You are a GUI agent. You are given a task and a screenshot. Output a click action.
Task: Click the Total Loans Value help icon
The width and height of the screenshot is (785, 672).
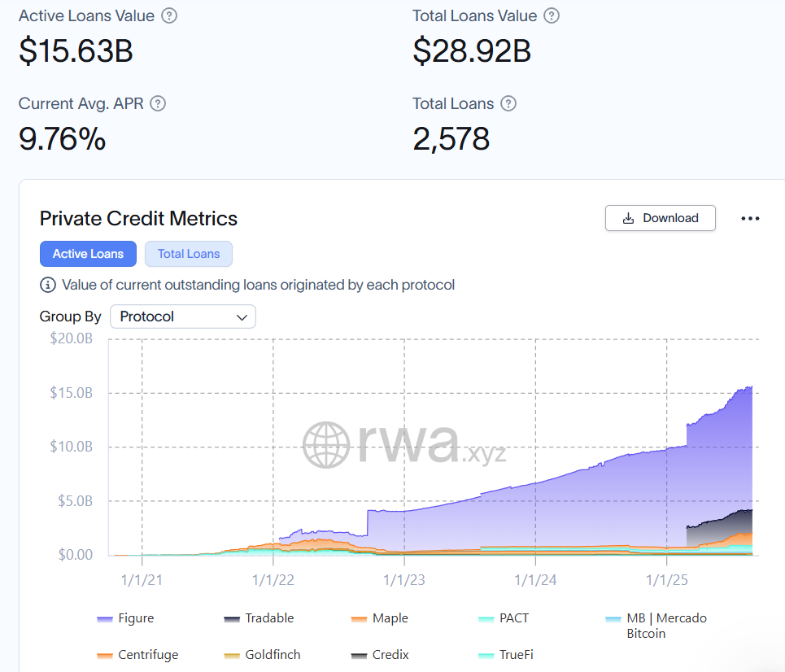(x=552, y=15)
